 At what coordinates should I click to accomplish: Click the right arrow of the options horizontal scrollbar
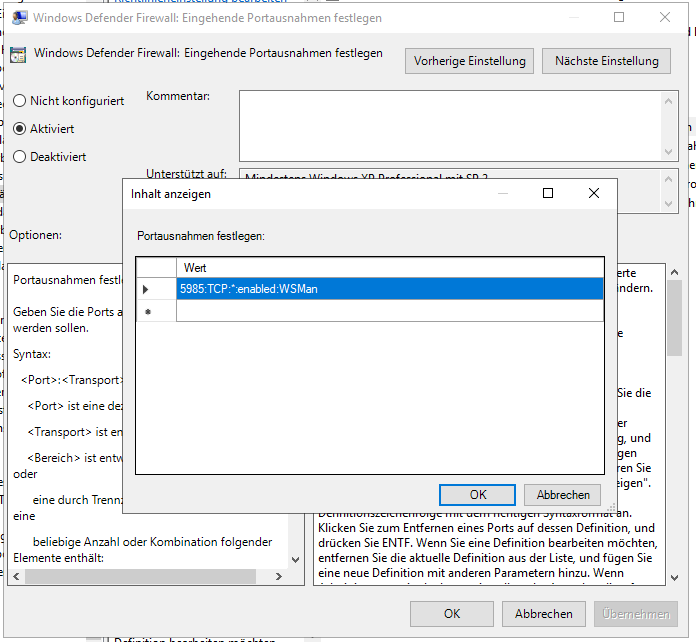(279, 576)
